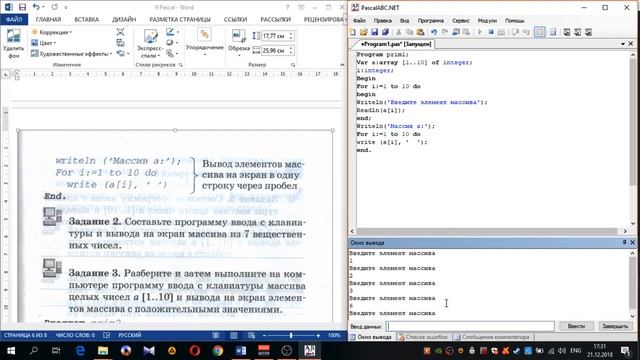Open the Цвет dropdown in Word ribbon
The image size is (640, 360).
[x=44, y=43]
